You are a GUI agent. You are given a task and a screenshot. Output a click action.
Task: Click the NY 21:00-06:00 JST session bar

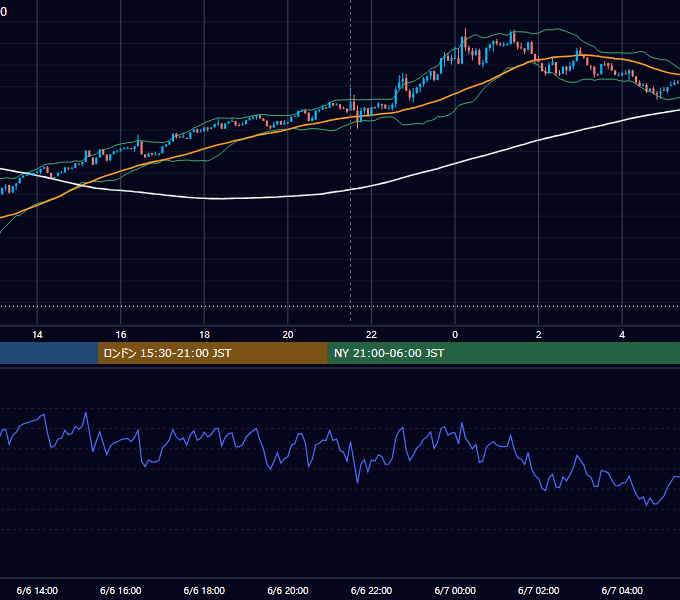(503, 353)
